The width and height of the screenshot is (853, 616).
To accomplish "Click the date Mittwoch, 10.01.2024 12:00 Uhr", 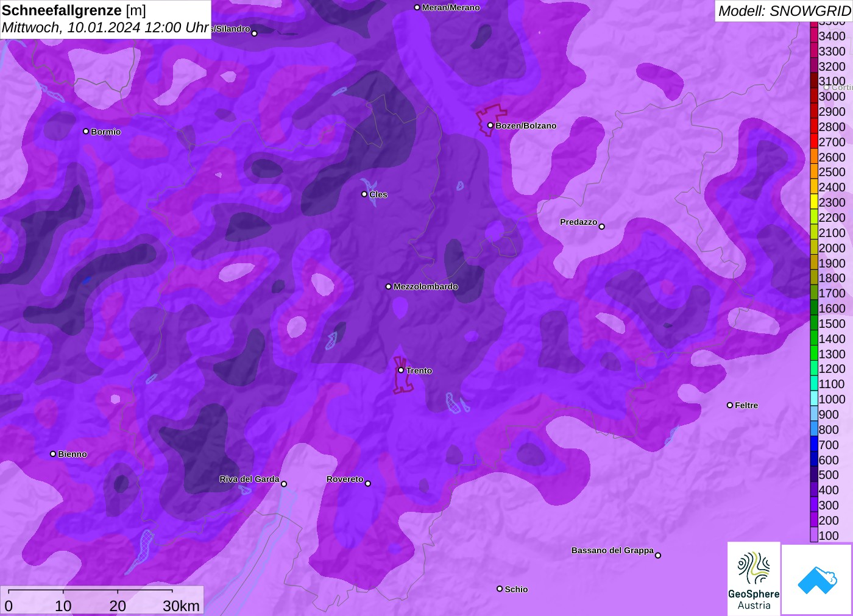I will [105, 27].
